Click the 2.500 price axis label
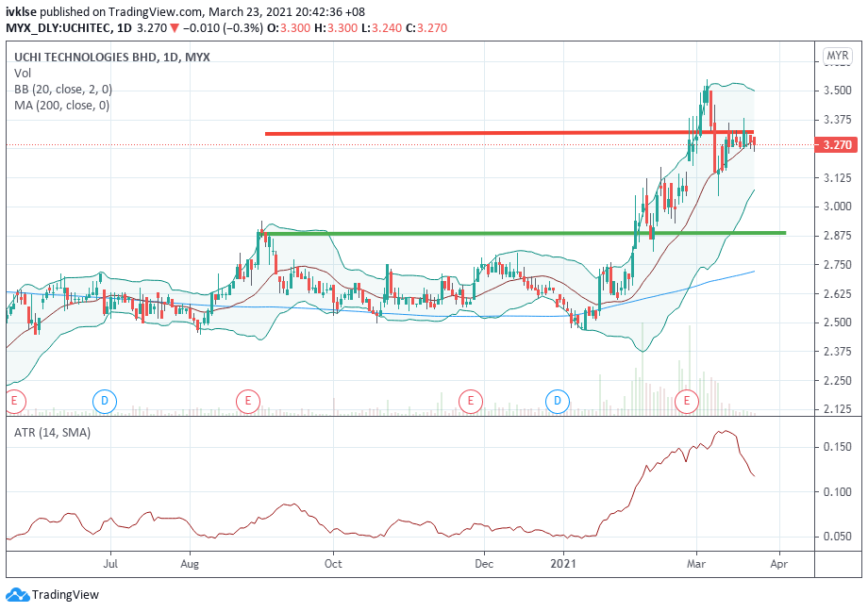Image resolution: width=868 pixels, height=612 pixels. tap(838, 323)
